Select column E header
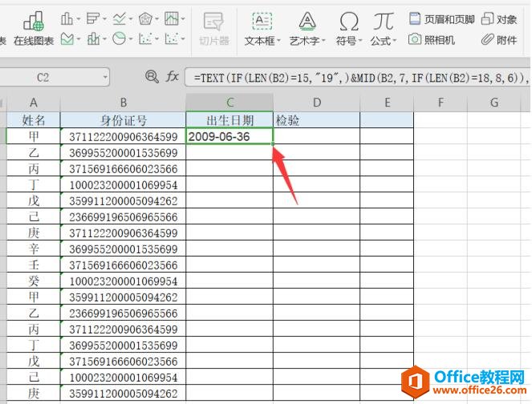Image resolution: width=532 pixels, height=404 pixels. [387, 103]
